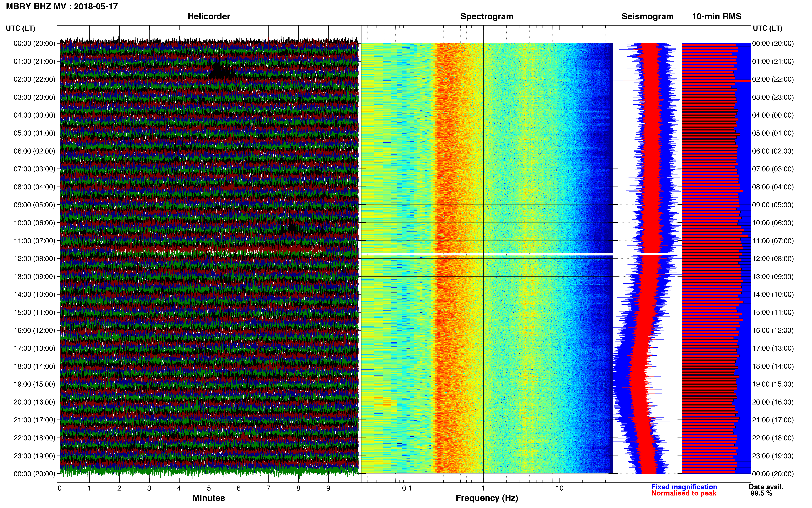Viewport: 812px width, 508px height.
Task: Click the Fixed magnification legend text
Action: (684, 487)
